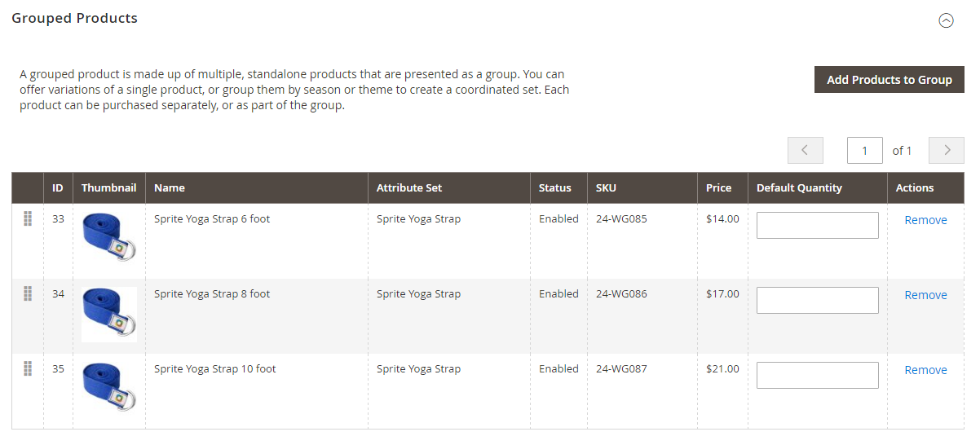Click thumbnail of Sprite Yoga Strap 10 foot
This screenshot has width=980, height=445.
coord(109,386)
